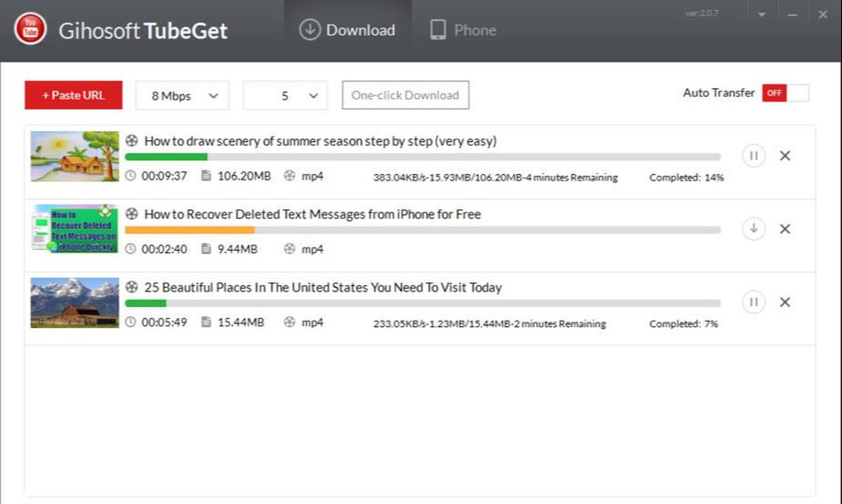842x504 pixels.
Task: Select the mountain barn video thumbnail
Action: point(75,302)
